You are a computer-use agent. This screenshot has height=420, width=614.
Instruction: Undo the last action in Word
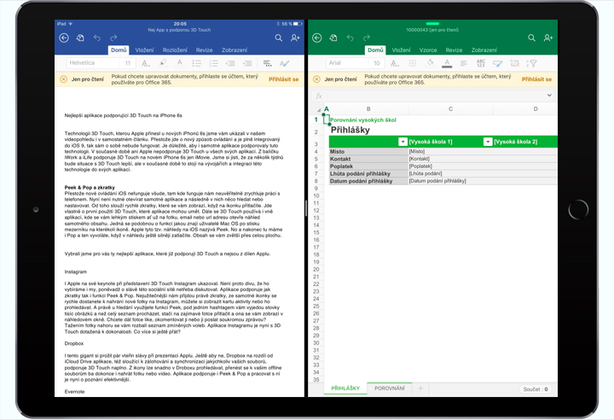97,38
